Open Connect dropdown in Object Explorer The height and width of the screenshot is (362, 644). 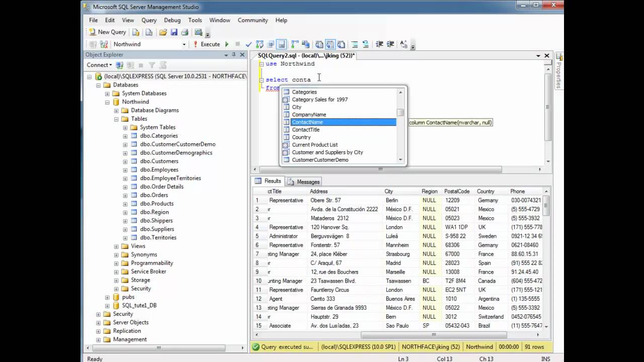tap(99, 65)
